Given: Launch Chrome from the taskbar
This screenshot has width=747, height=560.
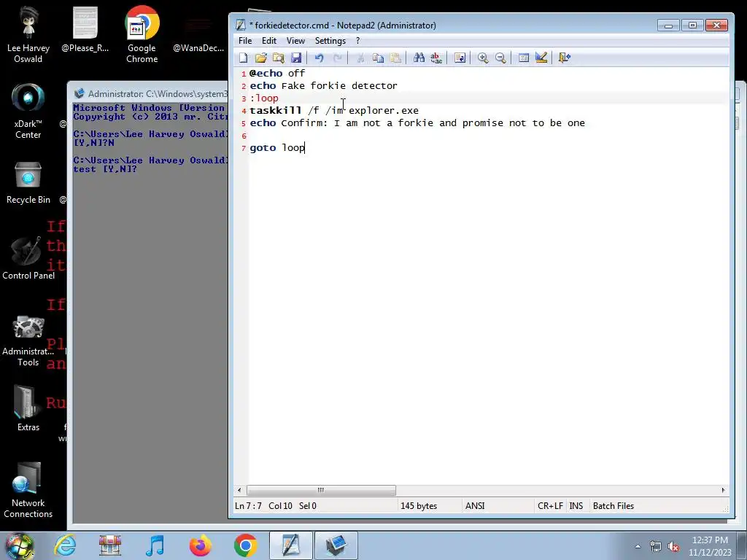Looking at the screenshot, I should coord(245,545).
